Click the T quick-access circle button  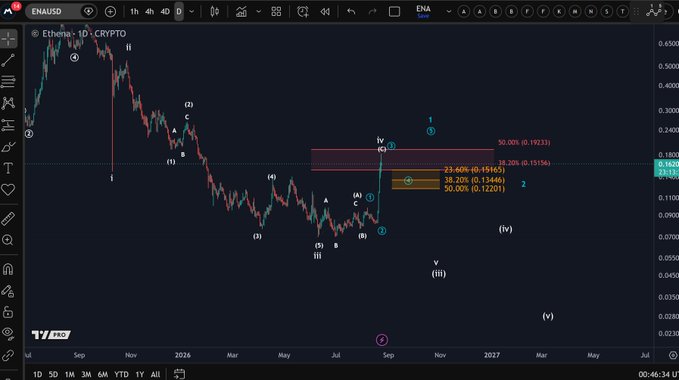(622, 12)
